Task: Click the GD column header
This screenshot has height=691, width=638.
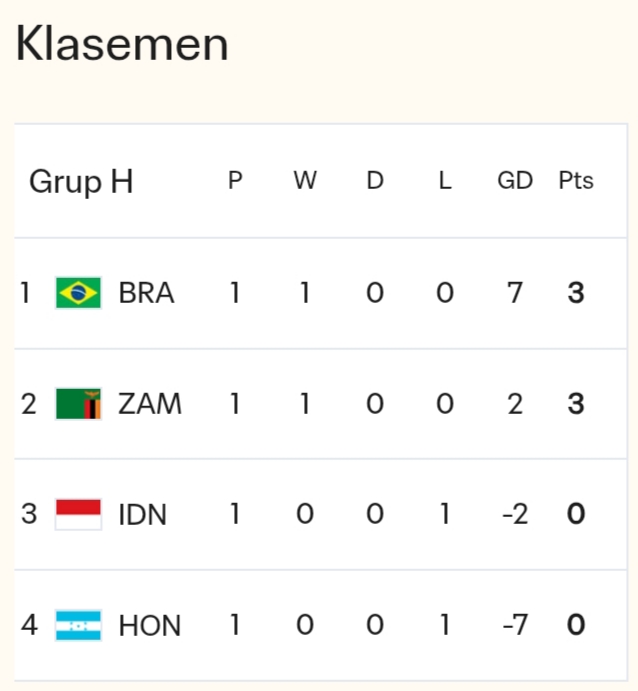Action: click(515, 181)
